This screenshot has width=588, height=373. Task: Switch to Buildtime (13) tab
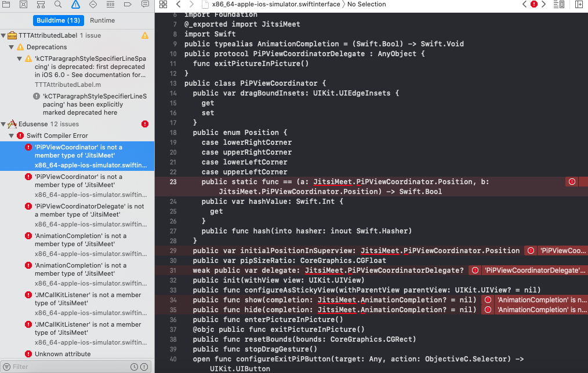[58, 20]
